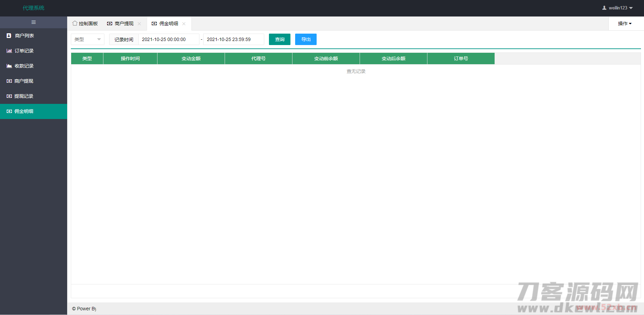Viewport: 644px width, 315px height.
Task: Expand the 操作 dropdown menu
Action: click(x=625, y=24)
